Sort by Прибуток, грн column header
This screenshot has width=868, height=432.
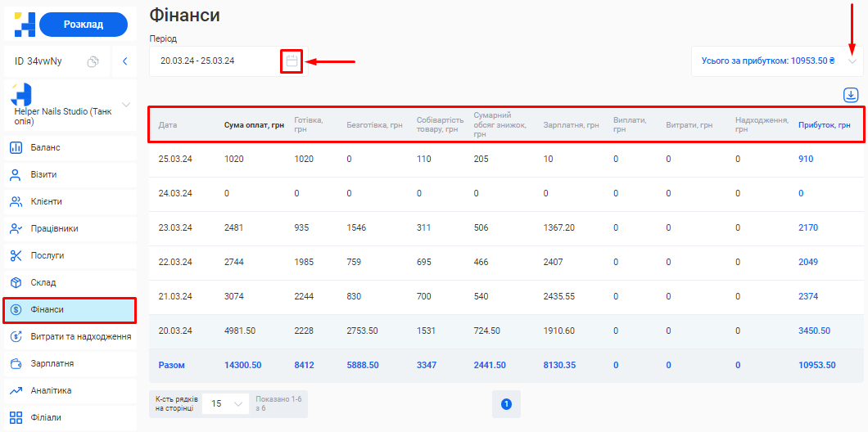point(824,125)
